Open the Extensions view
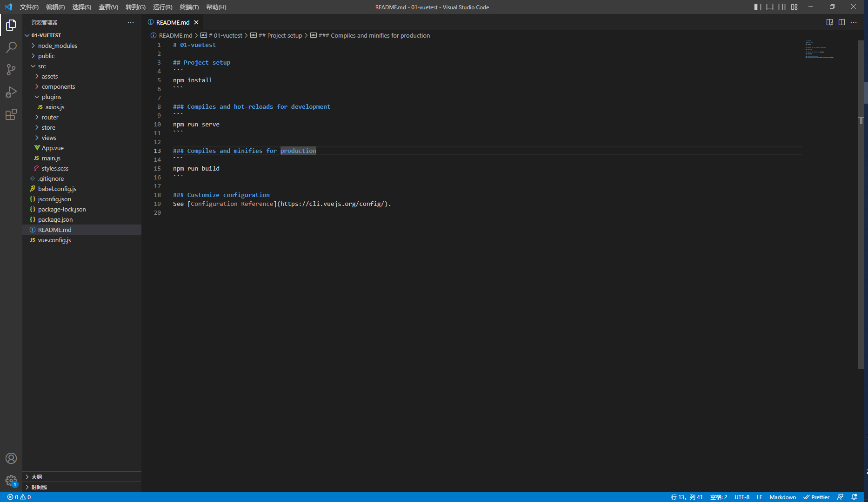This screenshot has width=868, height=502. tap(11, 114)
